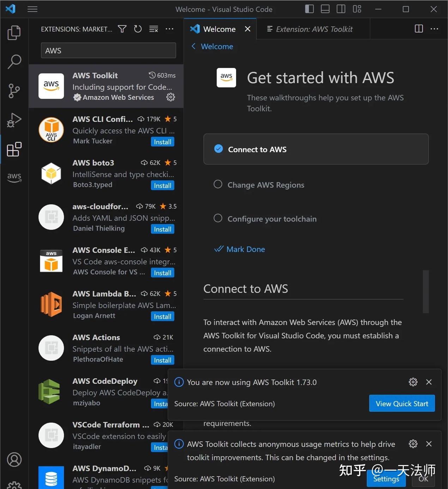
Task: Open the Explorer view in activity bar
Action: [x=14, y=33]
